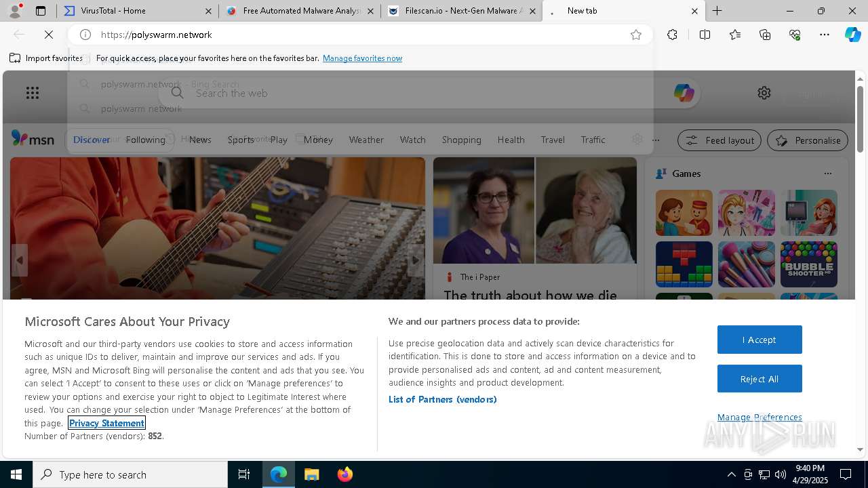The image size is (868, 488).
Task: Open the Travel section
Action: [553, 140]
